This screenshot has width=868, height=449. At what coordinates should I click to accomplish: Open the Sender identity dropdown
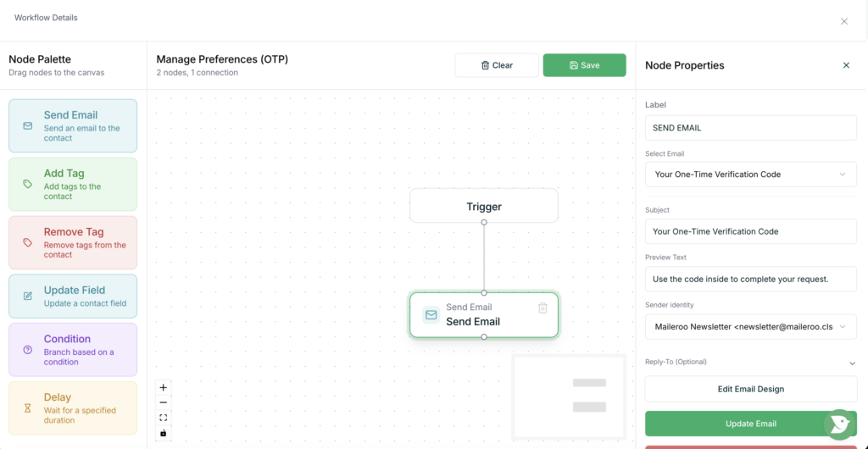(750, 326)
